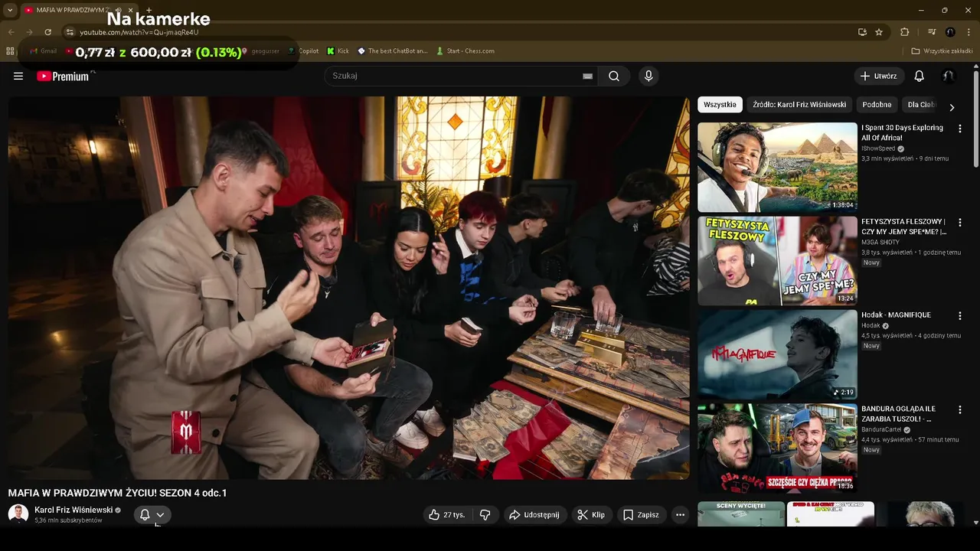Open the IShowSpeed channel link
980x551 pixels.
879,148
